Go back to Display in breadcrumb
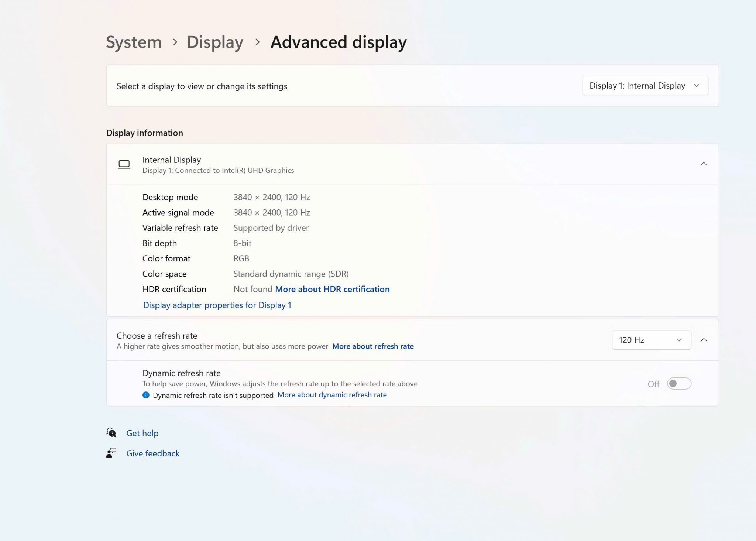756x541 pixels. click(x=215, y=42)
